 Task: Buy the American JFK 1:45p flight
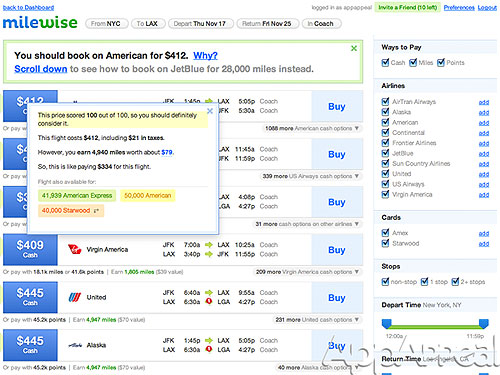point(337,106)
